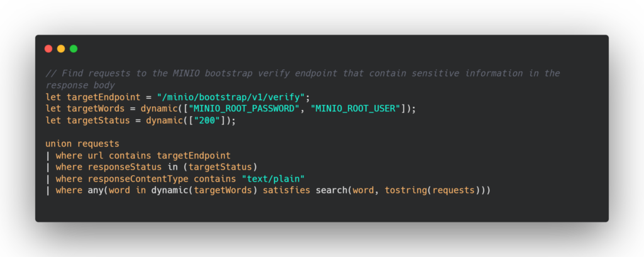Click the green maximize dot

[x=74, y=49]
